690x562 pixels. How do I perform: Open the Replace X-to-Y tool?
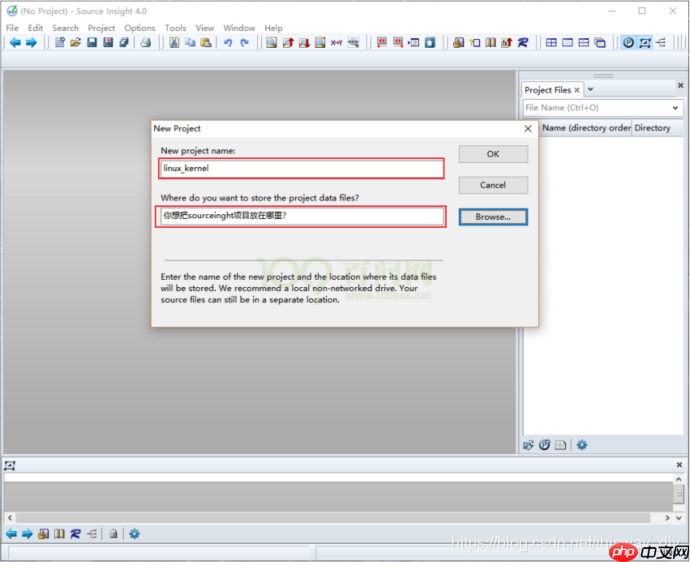coord(337,43)
